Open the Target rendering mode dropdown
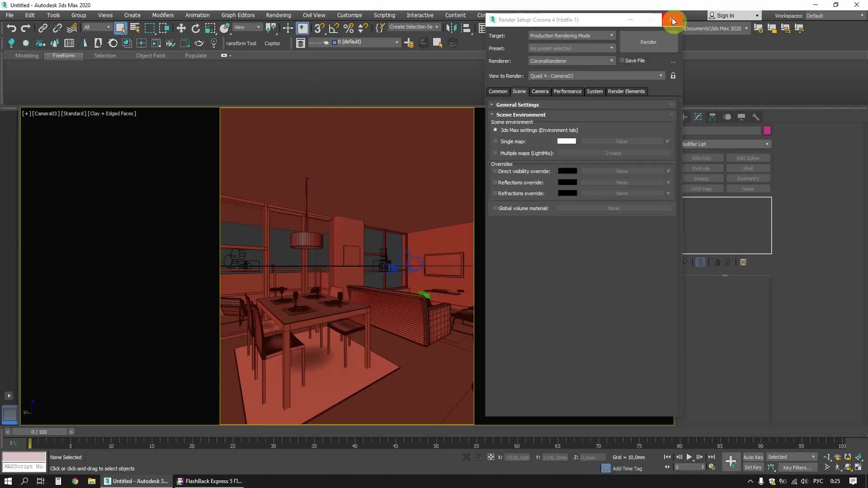Viewport: 868px width, 488px height. pos(571,36)
